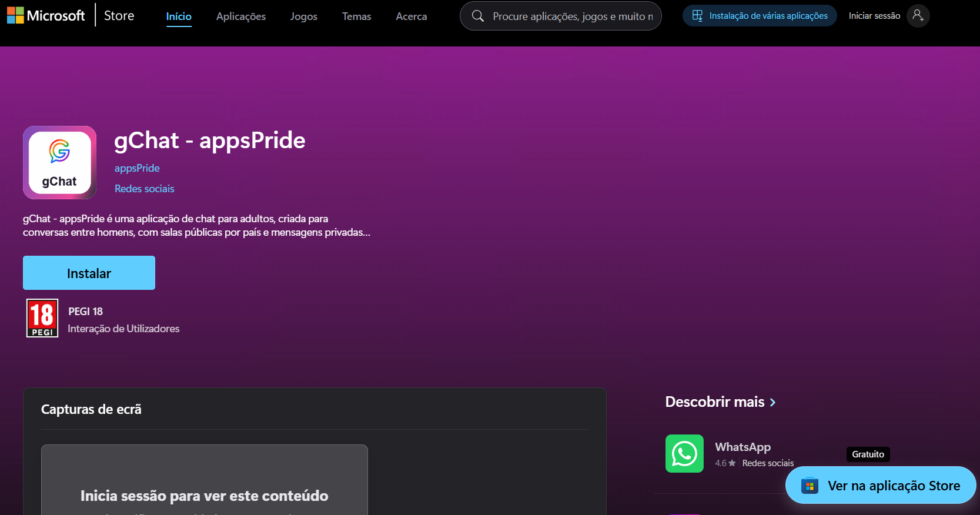Click the gChat app icon
This screenshot has width=980, height=515.
pyautogui.click(x=59, y=162)
